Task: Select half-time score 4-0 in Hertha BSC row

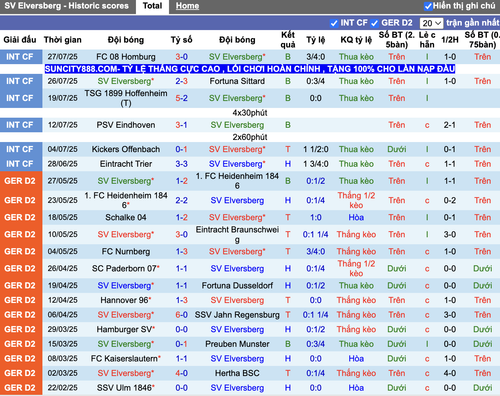Action: click(x=450, y=373)
